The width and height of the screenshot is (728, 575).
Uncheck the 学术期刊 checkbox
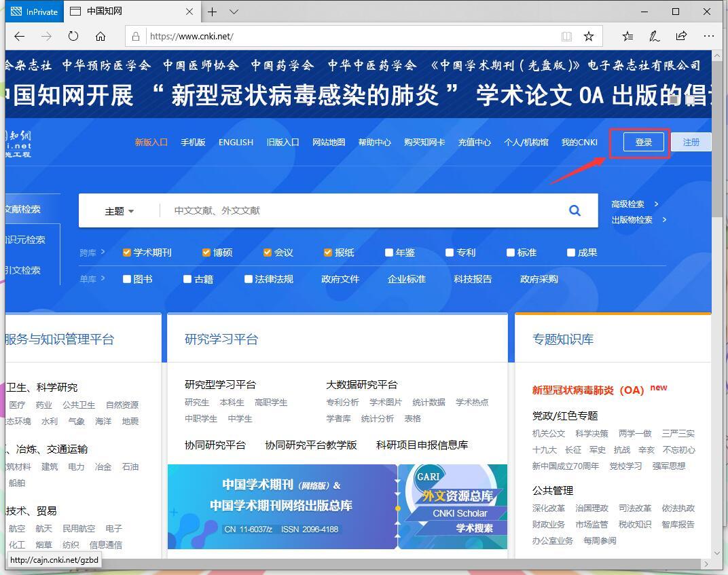(126, 252)
